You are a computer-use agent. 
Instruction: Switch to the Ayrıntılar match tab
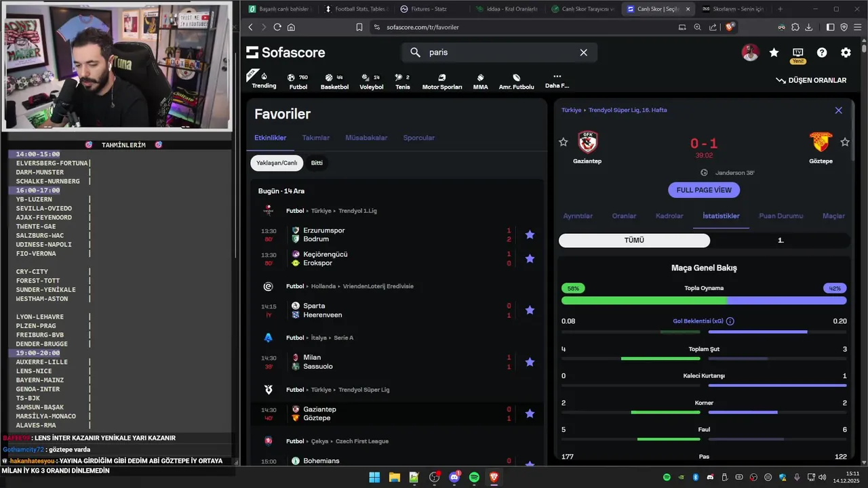coord(578,216)
